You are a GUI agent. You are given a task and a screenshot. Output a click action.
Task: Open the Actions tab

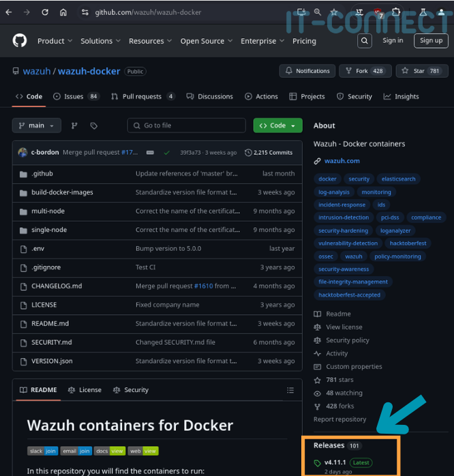[x=261, y=97]
